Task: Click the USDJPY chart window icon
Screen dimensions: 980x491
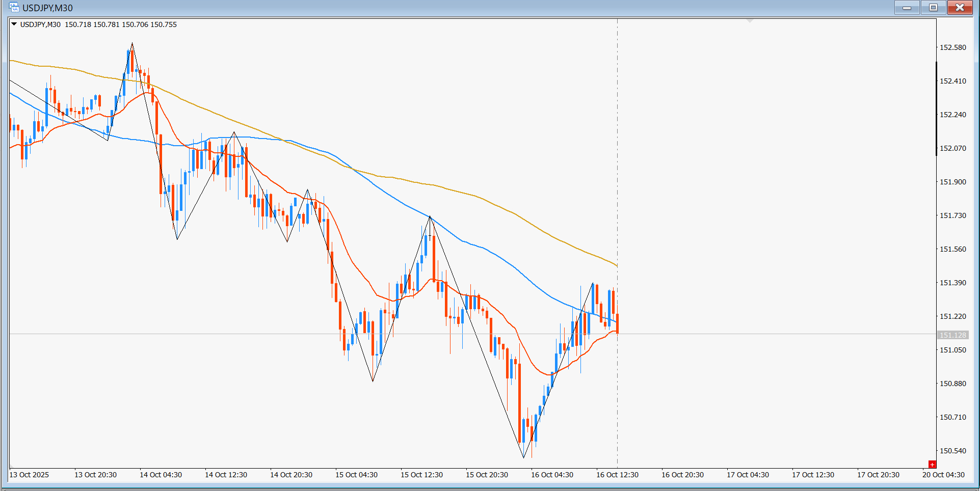Action: click(x=14, y=8)
